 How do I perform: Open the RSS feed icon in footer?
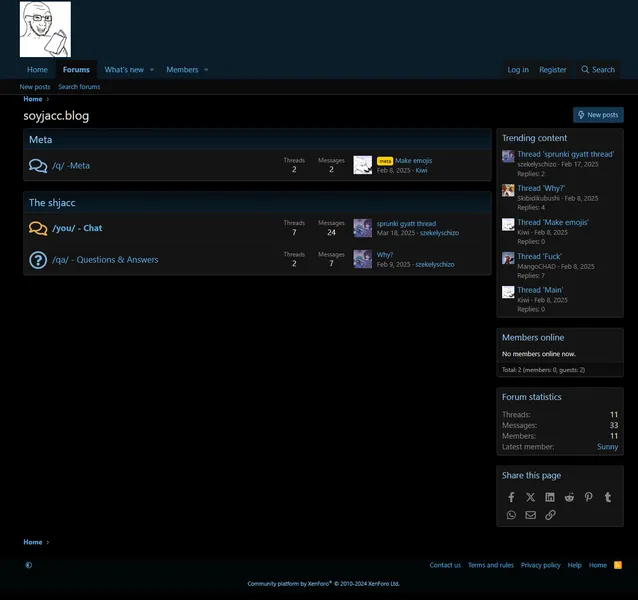tap(618, 565)
